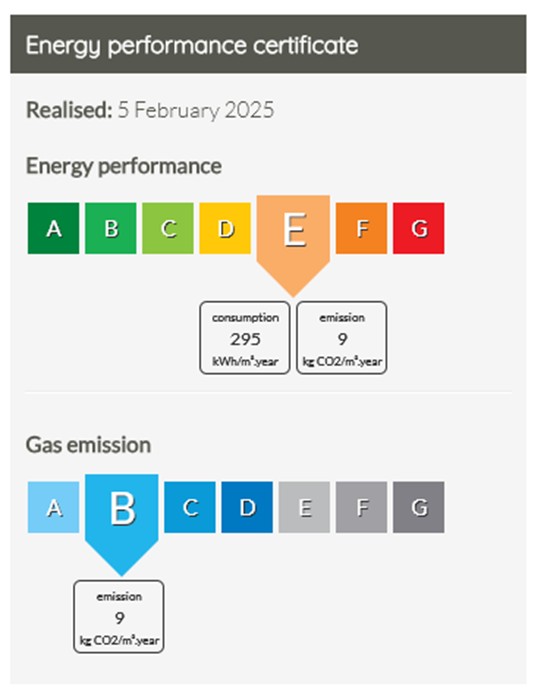Click the emission 9 box under Gas emission
The image size is (547, 693).
(119, 617)
